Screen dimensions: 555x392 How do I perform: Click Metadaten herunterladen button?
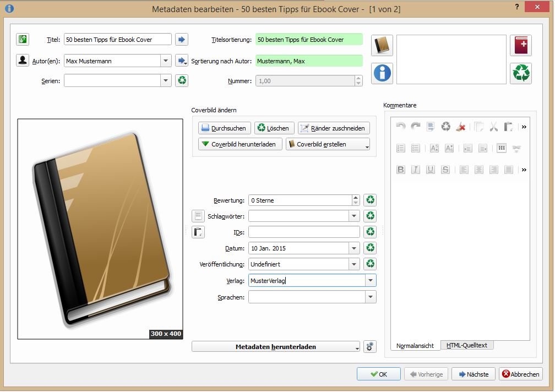(276, 347)
